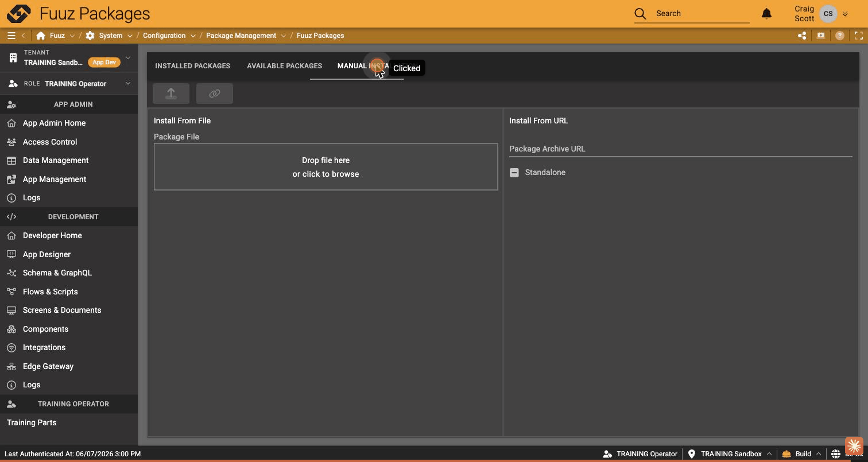Open the Craig Scott user menu chevron
Viewport: 868px width, 462px height.
(x=844, y=14)
